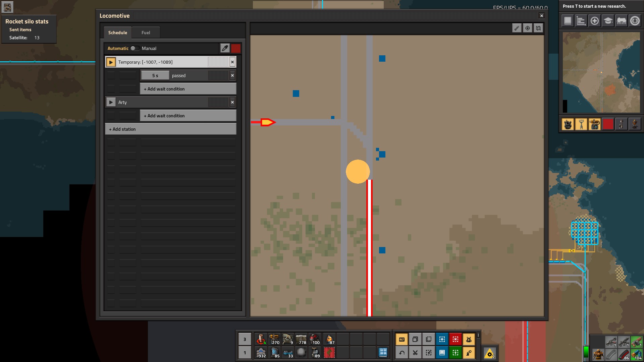Screen dimensions: 644x362
Task: Toggle Automatic/Manual train mode switch
Action: tap(135, 48)
